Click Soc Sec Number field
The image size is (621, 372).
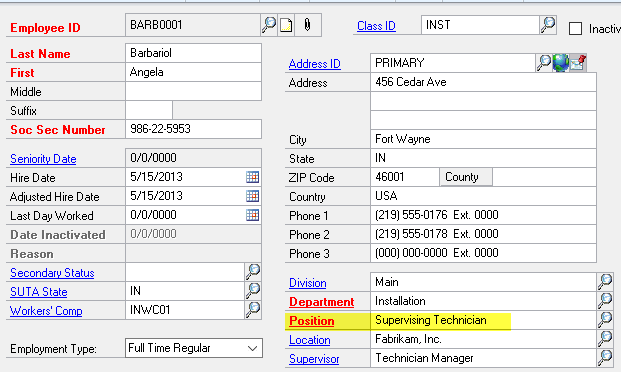click(194, 129)
